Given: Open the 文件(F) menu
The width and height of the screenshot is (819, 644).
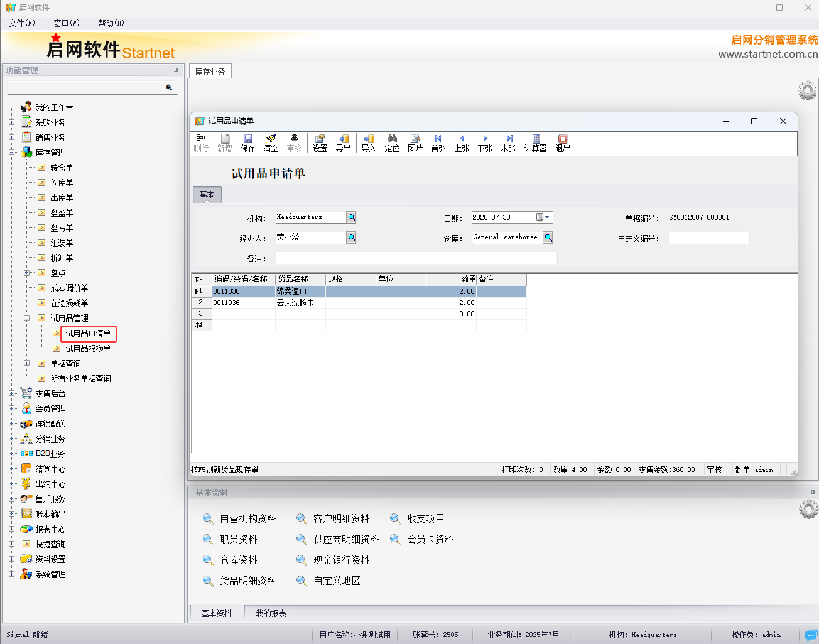Looking at the screenshot, I should tap(22, 23).
